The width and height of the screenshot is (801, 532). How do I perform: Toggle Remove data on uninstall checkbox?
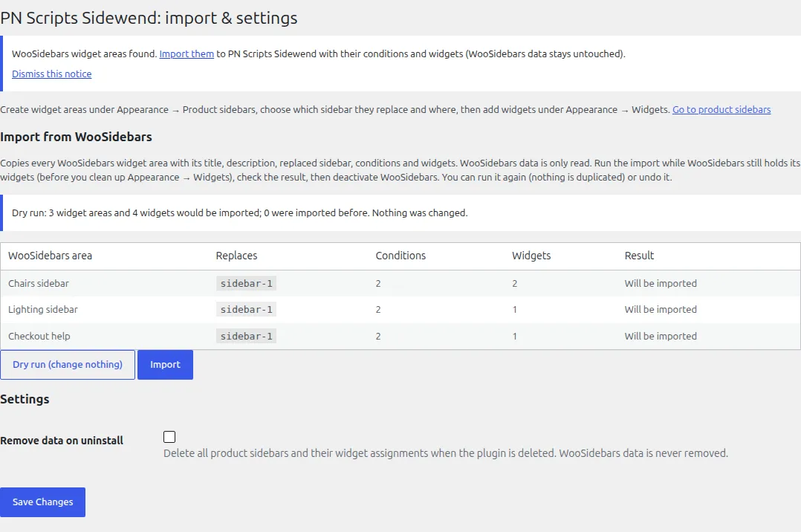pyautogui.click(x=169, y=437)
